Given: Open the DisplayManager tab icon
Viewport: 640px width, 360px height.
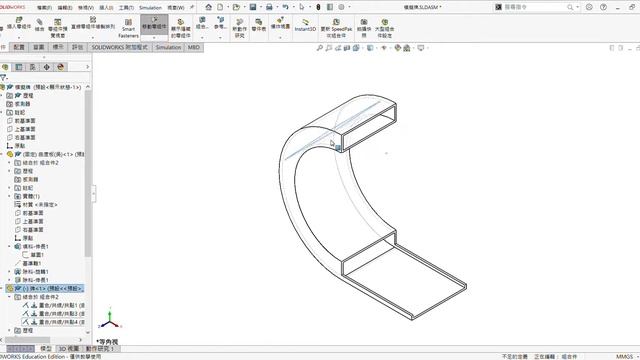Looking at the screenshot, I should [60, 67].
